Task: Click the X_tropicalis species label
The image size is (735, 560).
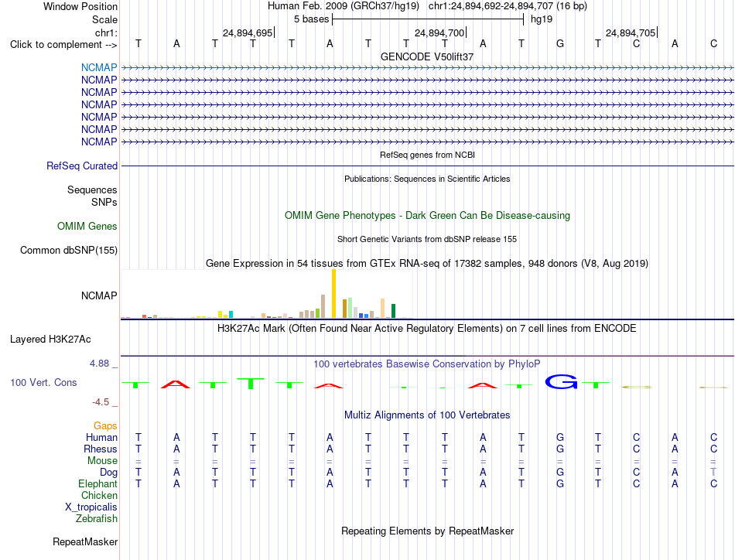Action: (91, 507)
